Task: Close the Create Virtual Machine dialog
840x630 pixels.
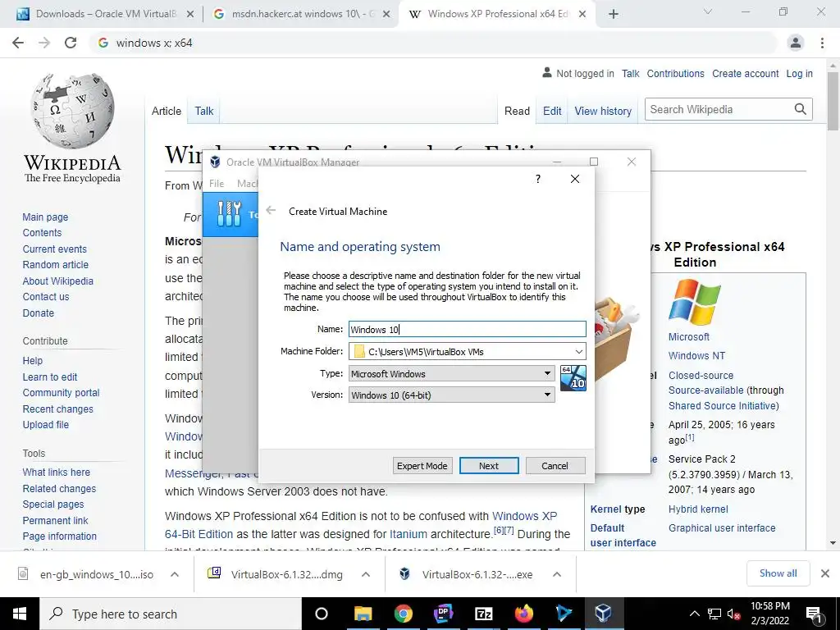Action: [575, 179]
